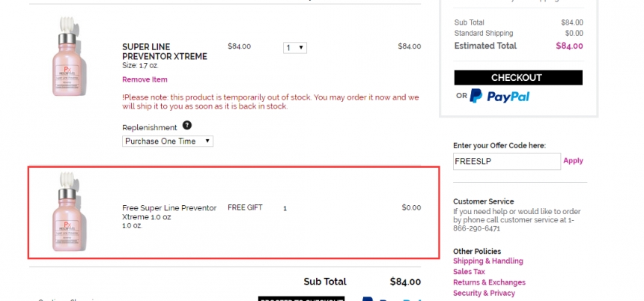
Task: Expand the Purchase One Time replenishment dropdown
Action: (168, 141)
